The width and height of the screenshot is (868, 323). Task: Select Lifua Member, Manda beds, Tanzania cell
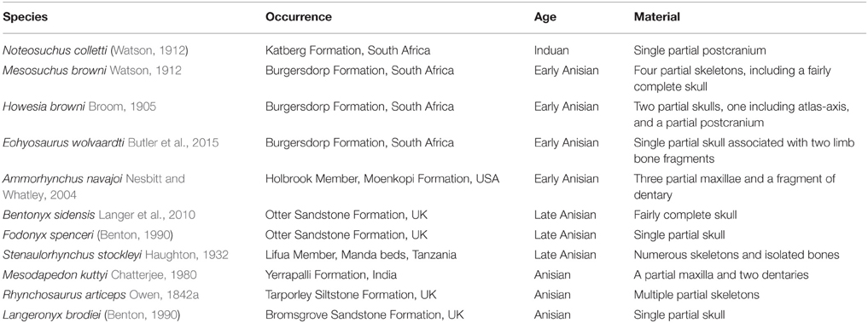(x=361, y=255)
